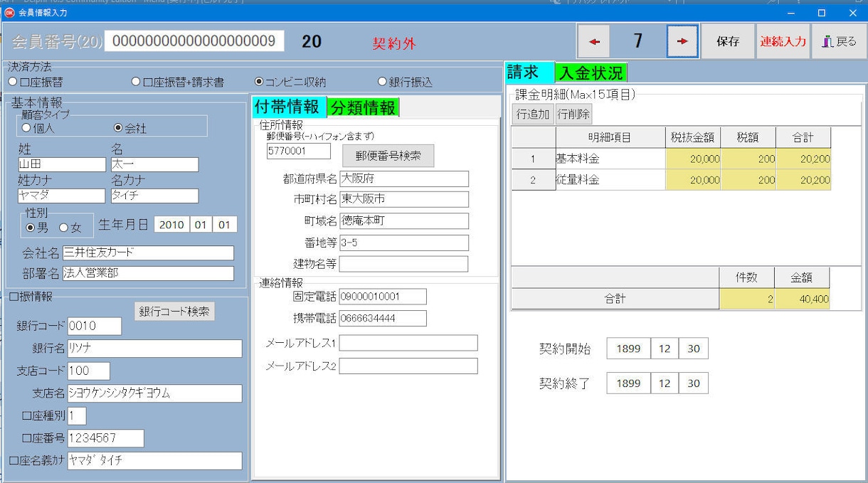Click the メールアドレス2 field
The image size is (868, 483).
pyautogui.click(x=408, y=366)
